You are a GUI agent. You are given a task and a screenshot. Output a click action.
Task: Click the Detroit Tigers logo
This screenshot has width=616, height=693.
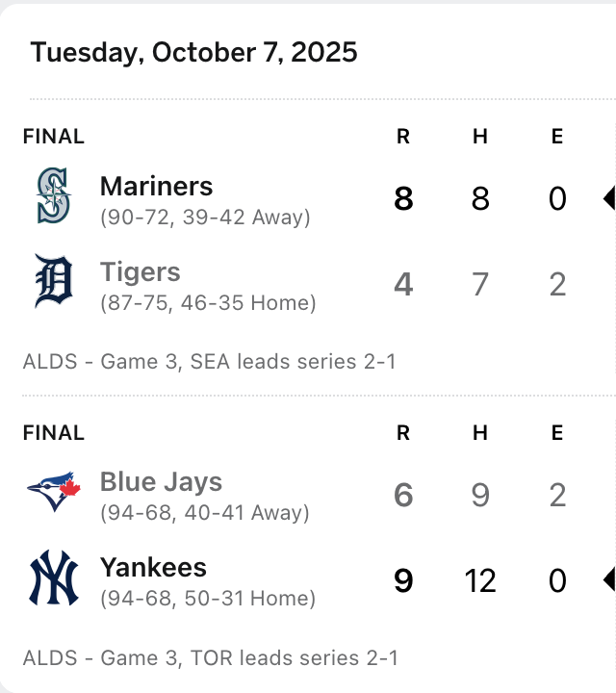54,282
